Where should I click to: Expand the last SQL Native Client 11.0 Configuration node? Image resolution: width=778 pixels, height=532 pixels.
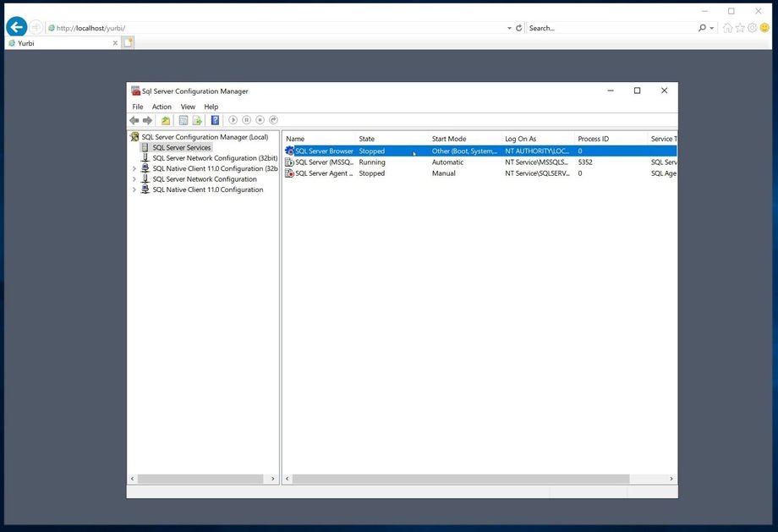(x=134, y=189)
